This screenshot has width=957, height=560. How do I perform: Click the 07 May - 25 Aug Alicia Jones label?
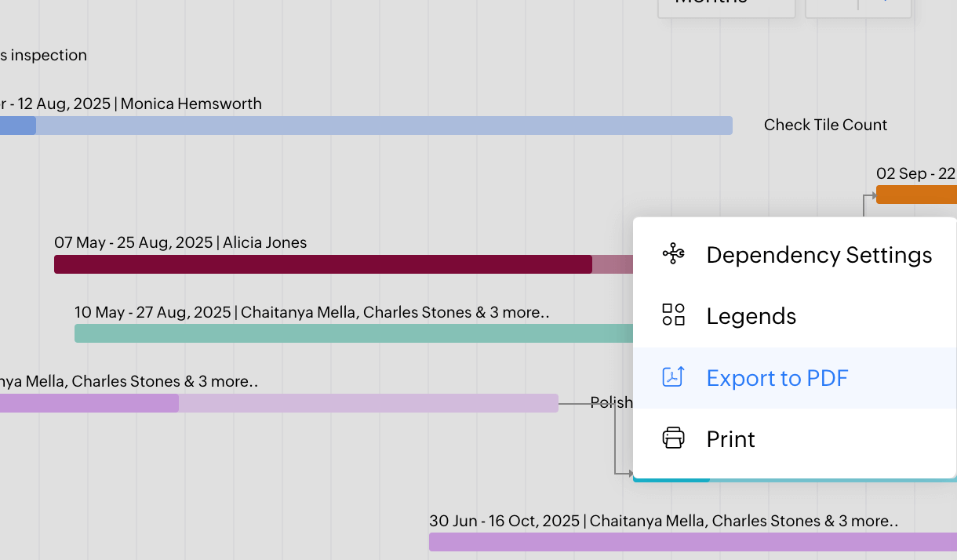point(180,243)
